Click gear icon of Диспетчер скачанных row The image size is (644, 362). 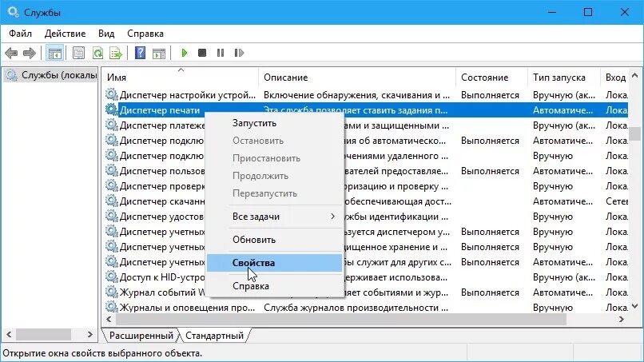click(x=111, y=201)
